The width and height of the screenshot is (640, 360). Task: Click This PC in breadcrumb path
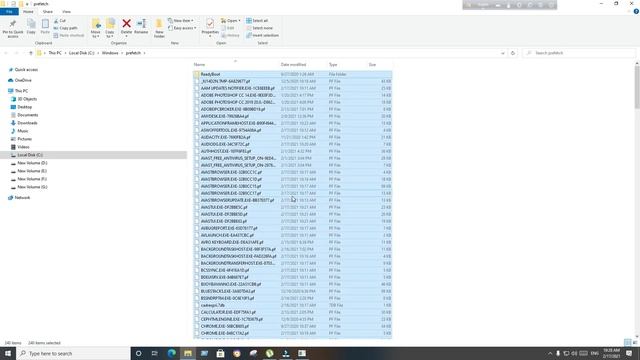click(55, 53)
